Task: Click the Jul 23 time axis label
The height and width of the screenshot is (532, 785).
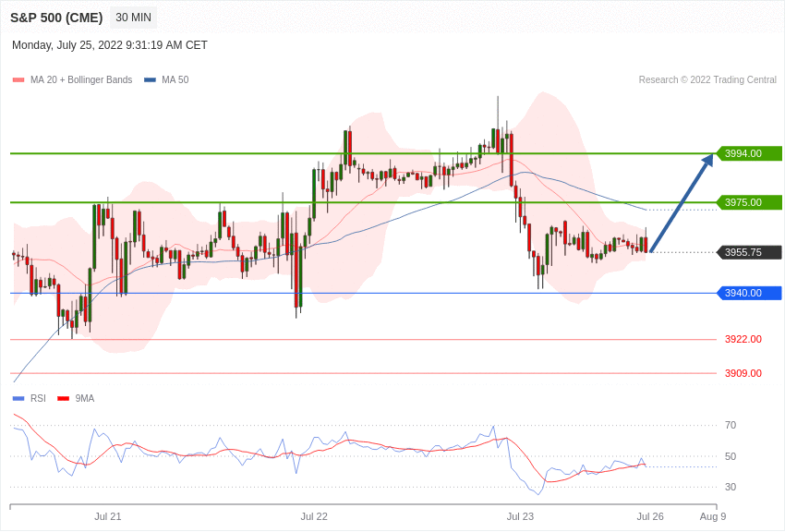Action: coord(520,516)
